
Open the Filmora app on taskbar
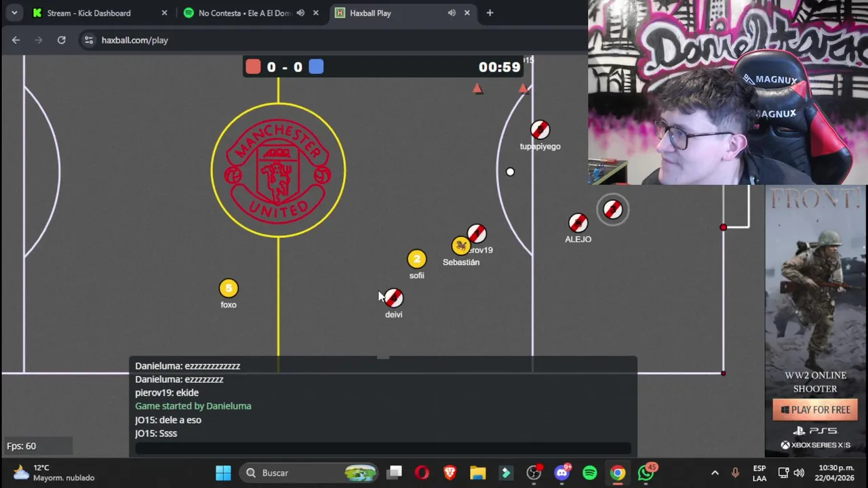(506, 472)
